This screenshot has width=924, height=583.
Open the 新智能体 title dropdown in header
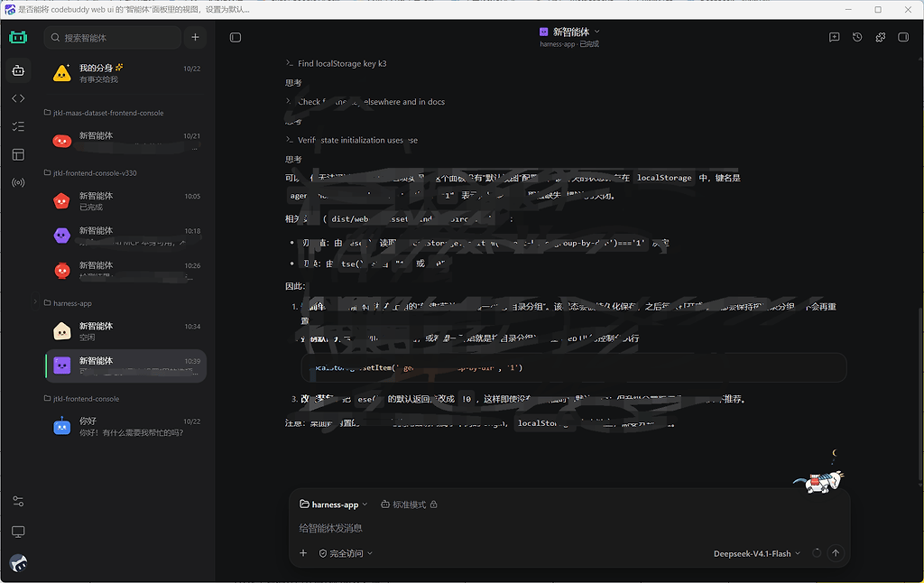[x=570, y=32]
